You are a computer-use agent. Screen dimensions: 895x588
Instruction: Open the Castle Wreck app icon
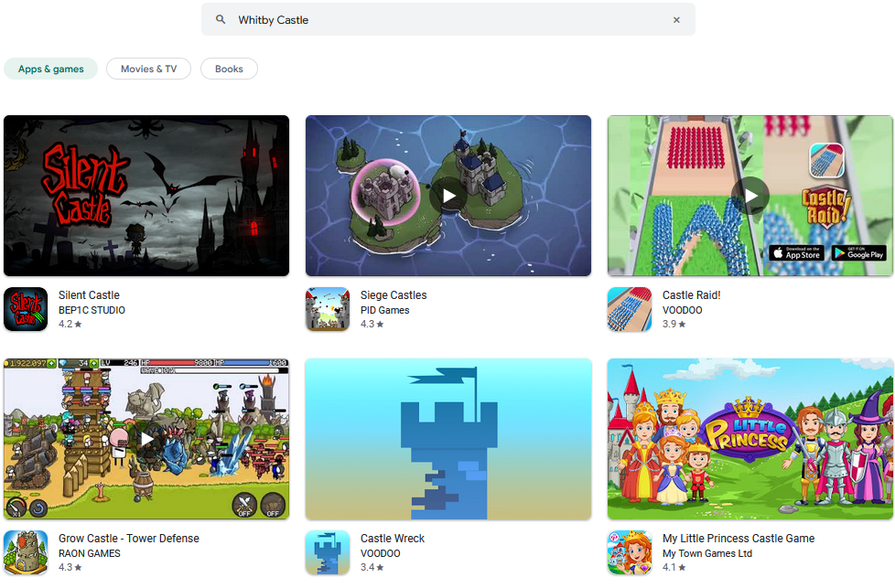(x=328, y=552)
